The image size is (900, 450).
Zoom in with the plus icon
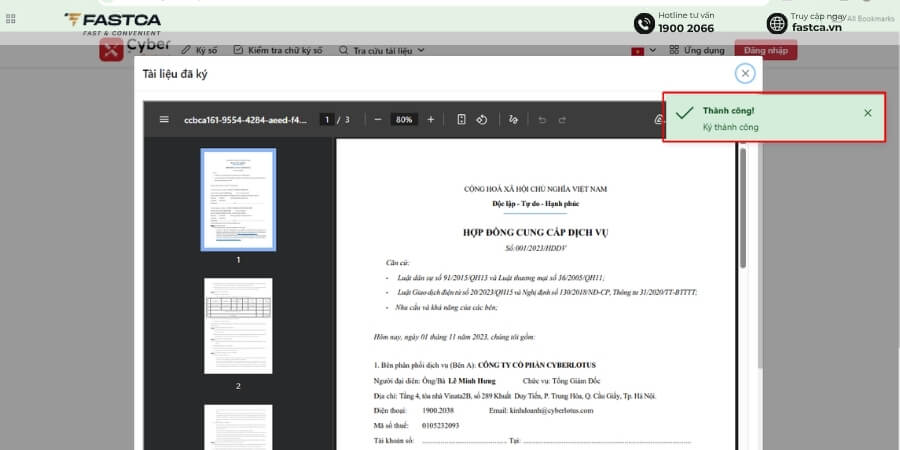(x=430, y=119)
